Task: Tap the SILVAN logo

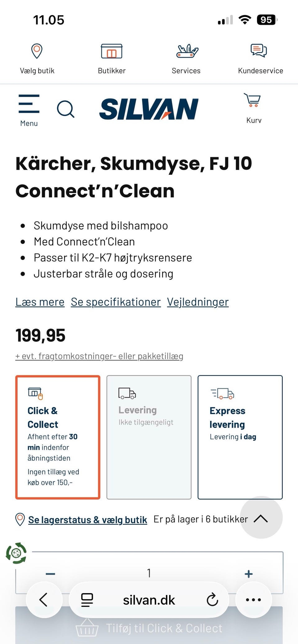Action: [x=149, y=109]
